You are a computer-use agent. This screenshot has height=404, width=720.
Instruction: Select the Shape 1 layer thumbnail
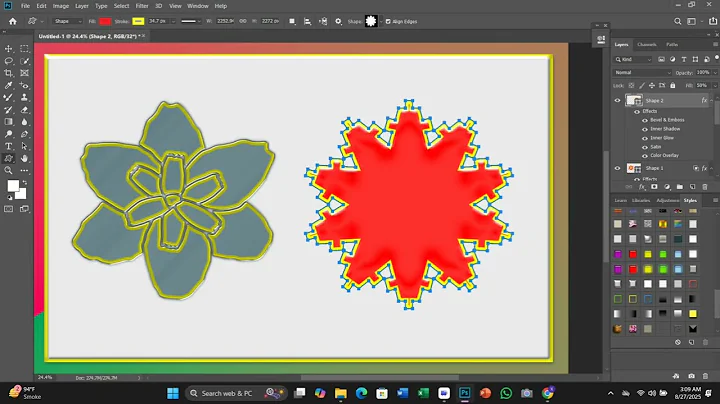(634, 168)
